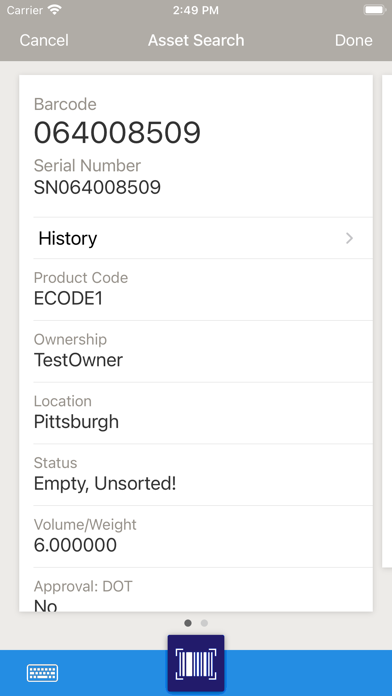Select the Ownership TestOwner row
Image resolution: width=392 pixels, height=696 pixels.
coord(203,351)
